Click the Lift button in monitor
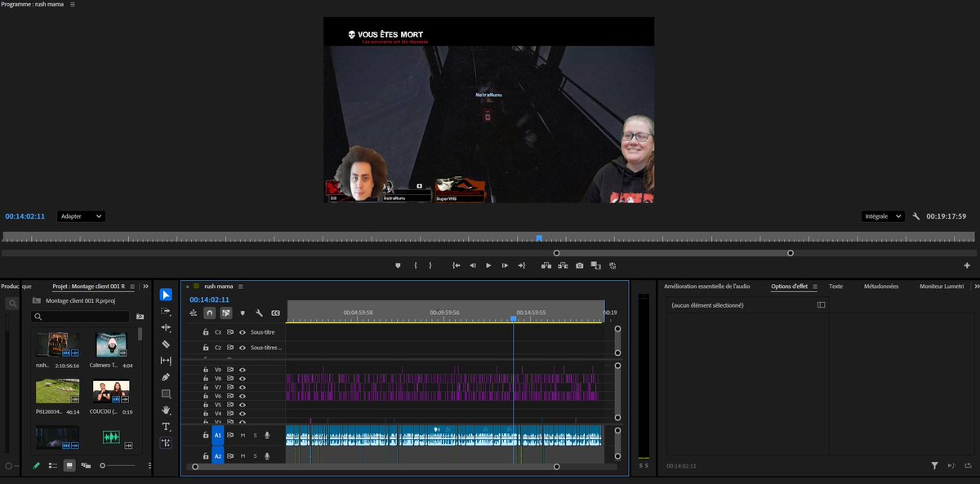980x484 pixels. click(x=546, y=265)
